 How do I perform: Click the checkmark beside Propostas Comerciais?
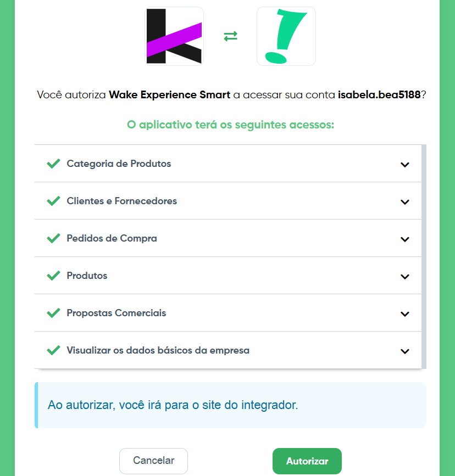pyautogui.click(x=53, y=313)
